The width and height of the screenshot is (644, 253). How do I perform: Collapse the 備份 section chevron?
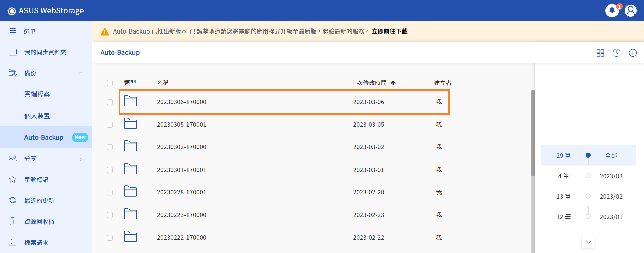click(79, 73)
